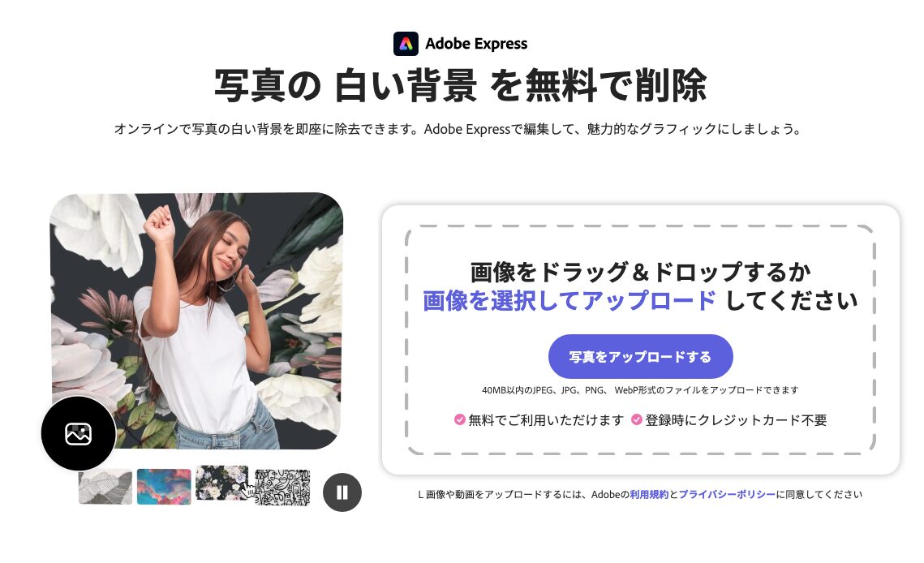The height and width of the screenshot is (563, 924).
Task: Select the gray leaf pattern thumbnail
Action: [105, 487]
